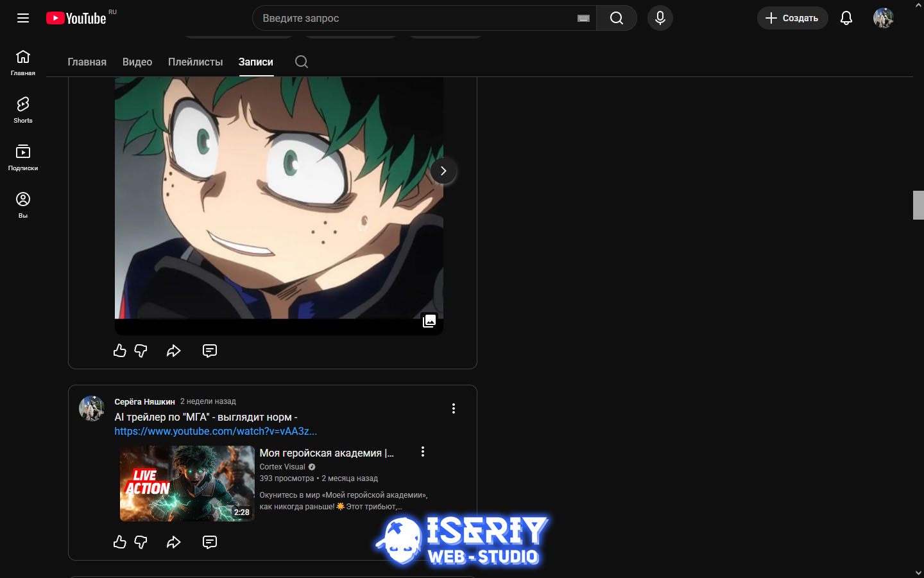This screenshot has width=924, height=578.
Task: Click the YouTube logo
Action: 77,18
